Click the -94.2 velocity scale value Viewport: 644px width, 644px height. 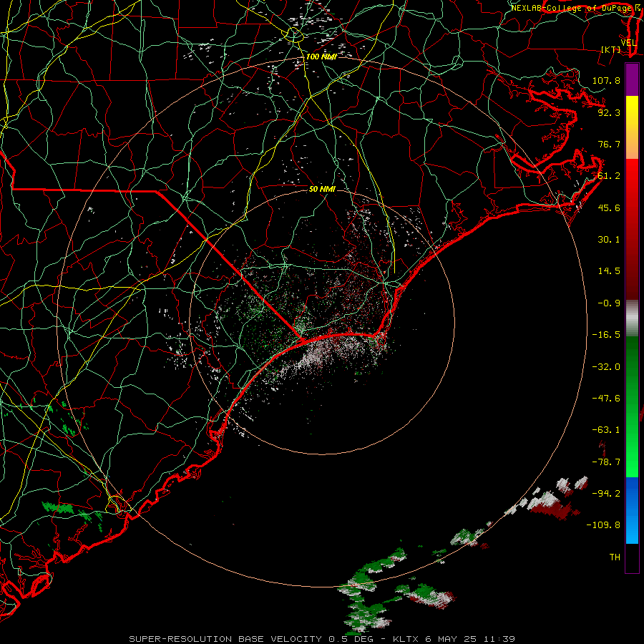[x=606, y=493]
